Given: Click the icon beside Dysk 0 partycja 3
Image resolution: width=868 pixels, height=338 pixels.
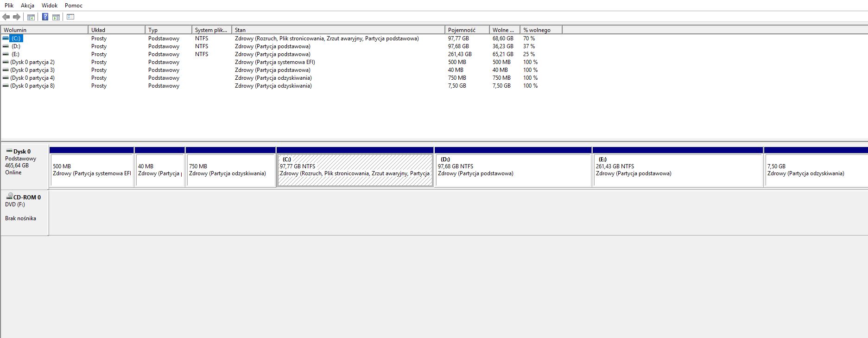Looking at the screenshot, I should point(6,70).
